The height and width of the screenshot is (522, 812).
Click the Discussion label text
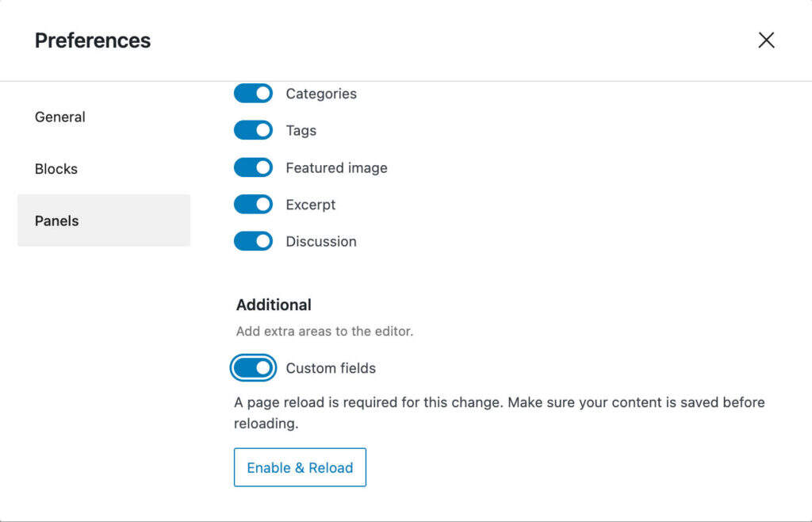[x=321, y=241]
